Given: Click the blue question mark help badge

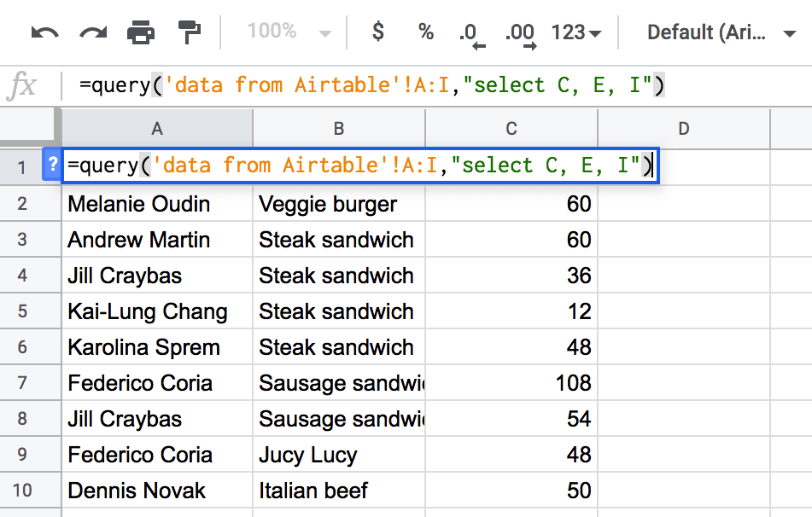Looking at the screenshot, I should [x=52, y=166].
